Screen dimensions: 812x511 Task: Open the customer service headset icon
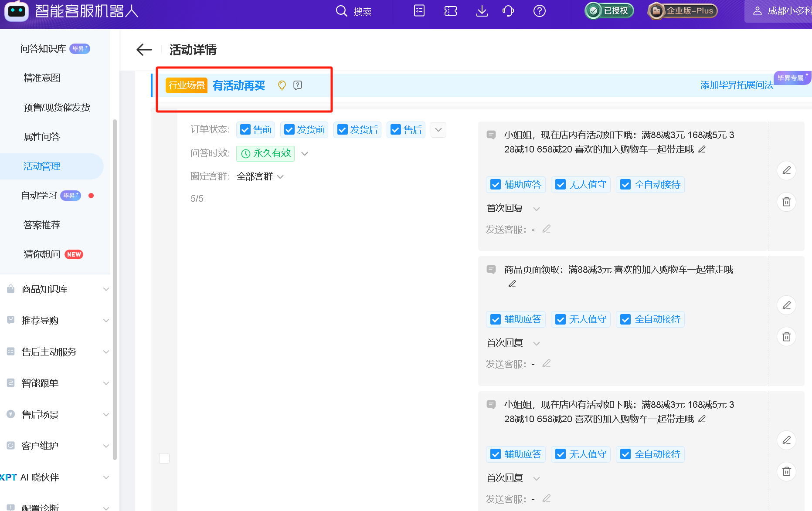pyautogui.click(x=508, y=11)
